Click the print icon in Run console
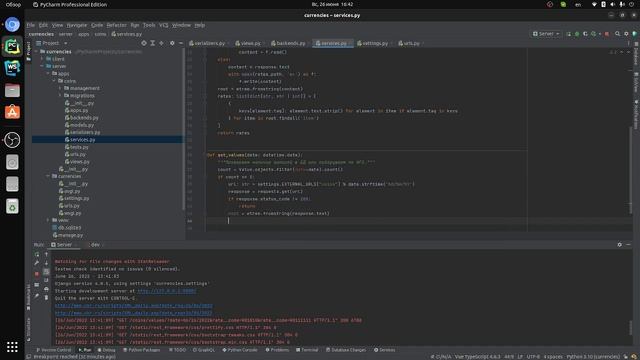Image resolution: width=640 pixels, height=360 pixels. 46,289
